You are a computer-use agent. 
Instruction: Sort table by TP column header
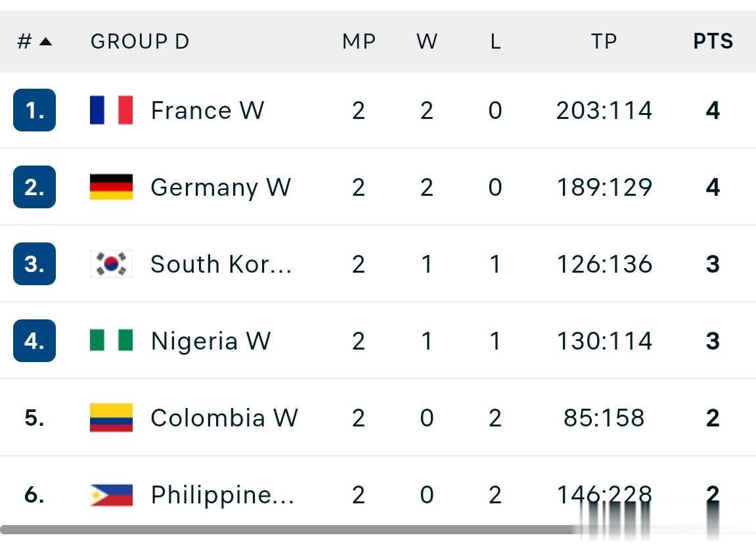604,42
